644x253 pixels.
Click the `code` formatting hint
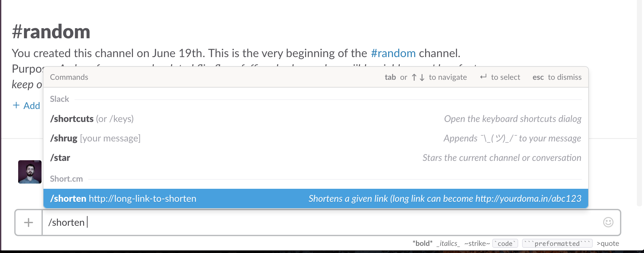click(505, 243)
